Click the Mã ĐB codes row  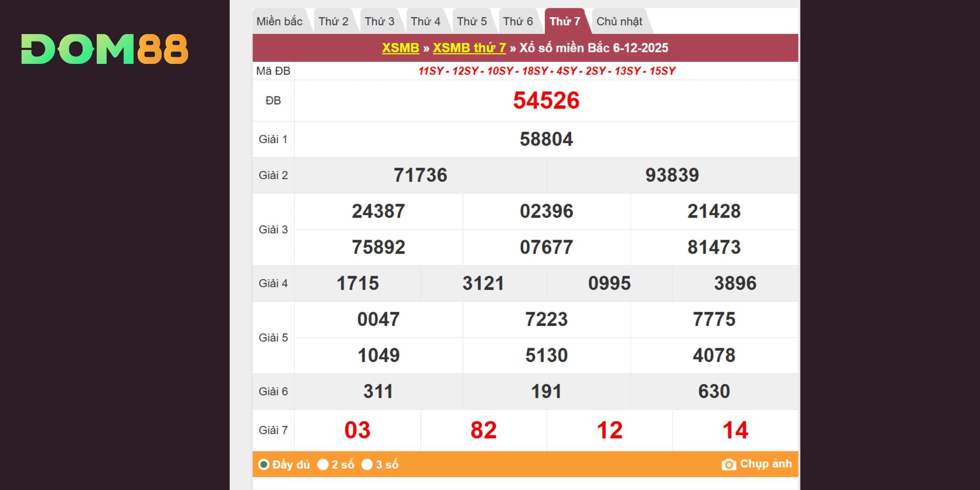tap(546, 71)
